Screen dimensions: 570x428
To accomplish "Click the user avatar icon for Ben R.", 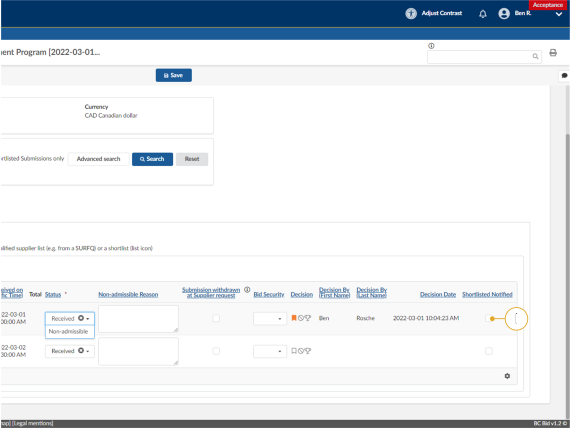I will (504, 13).
